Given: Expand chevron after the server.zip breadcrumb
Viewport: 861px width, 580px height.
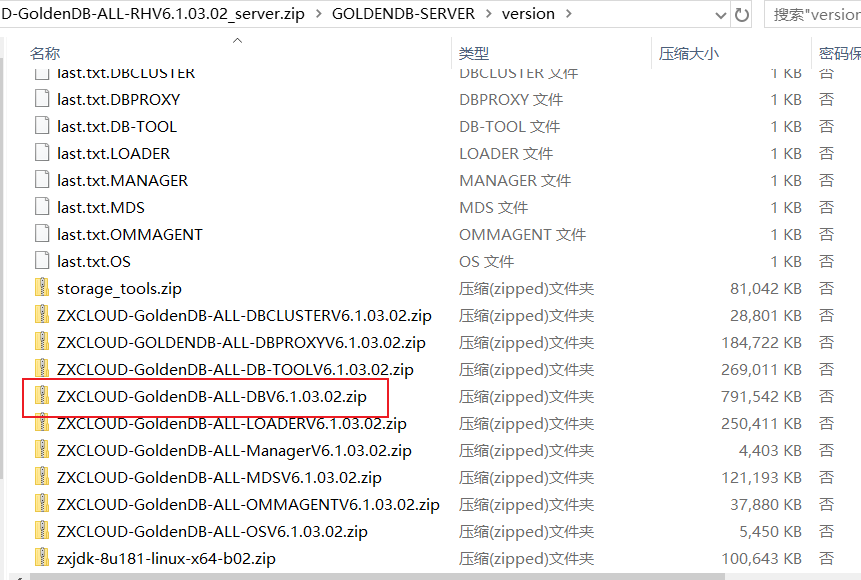Looking at the screenshot, I should 318,14.
